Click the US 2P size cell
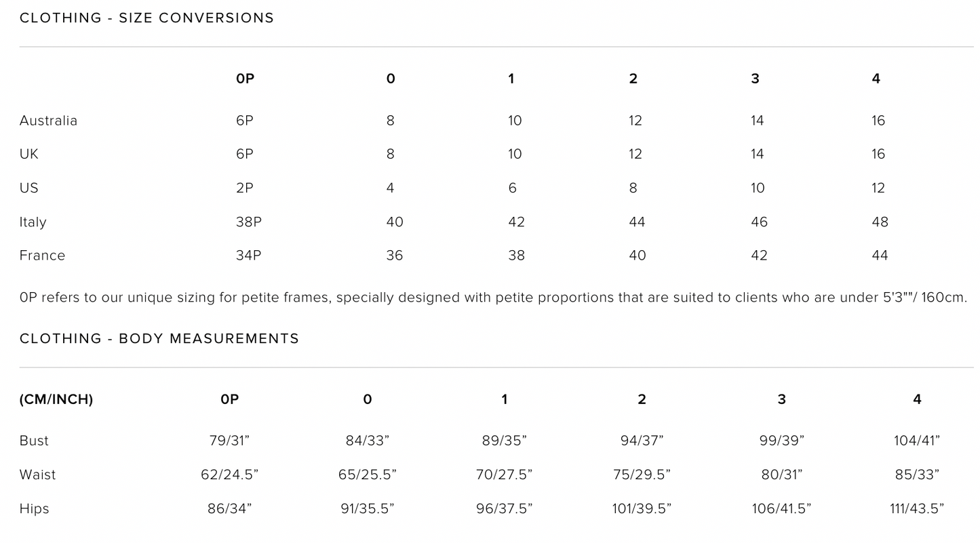Screen dimensions: 980x543 [245, 188]
